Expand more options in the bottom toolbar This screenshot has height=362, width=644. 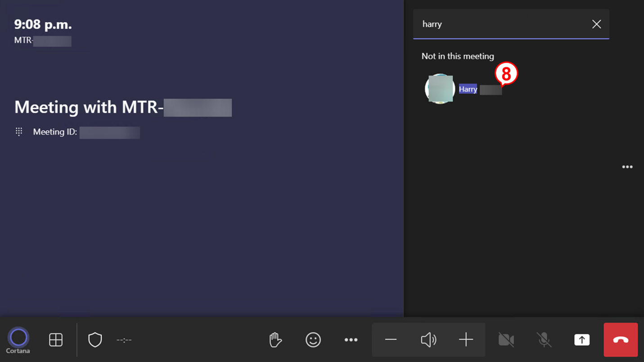click(x=351, y=340)
